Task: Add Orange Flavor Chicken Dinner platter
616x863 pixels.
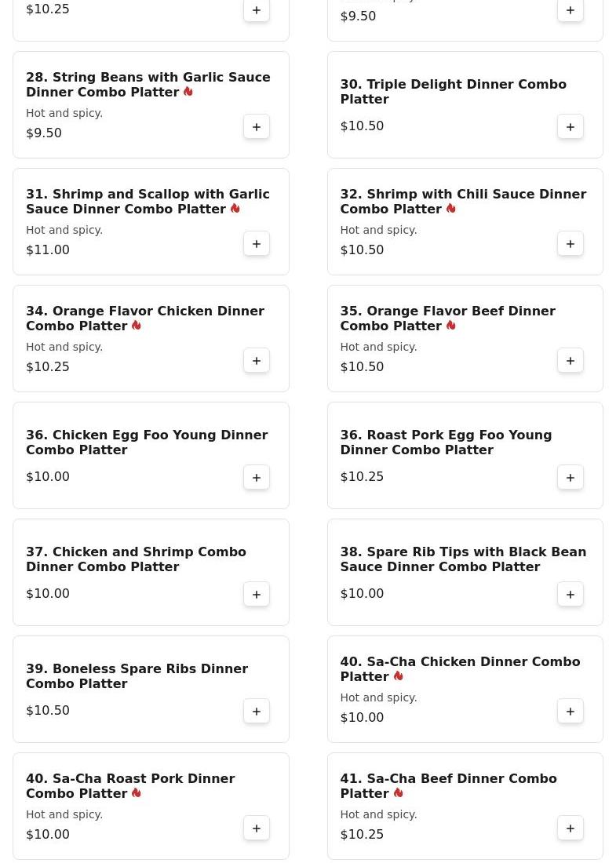Action: click(257, 361)
